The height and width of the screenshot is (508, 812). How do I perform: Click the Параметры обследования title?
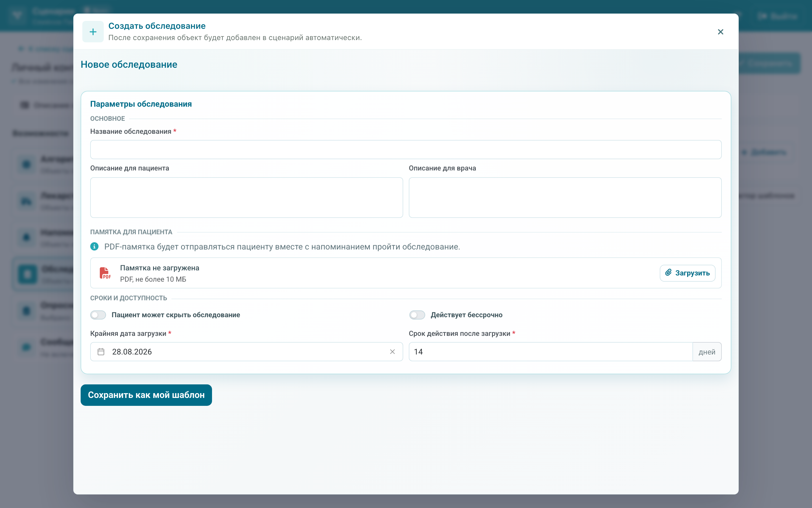(x=141, y=104)
